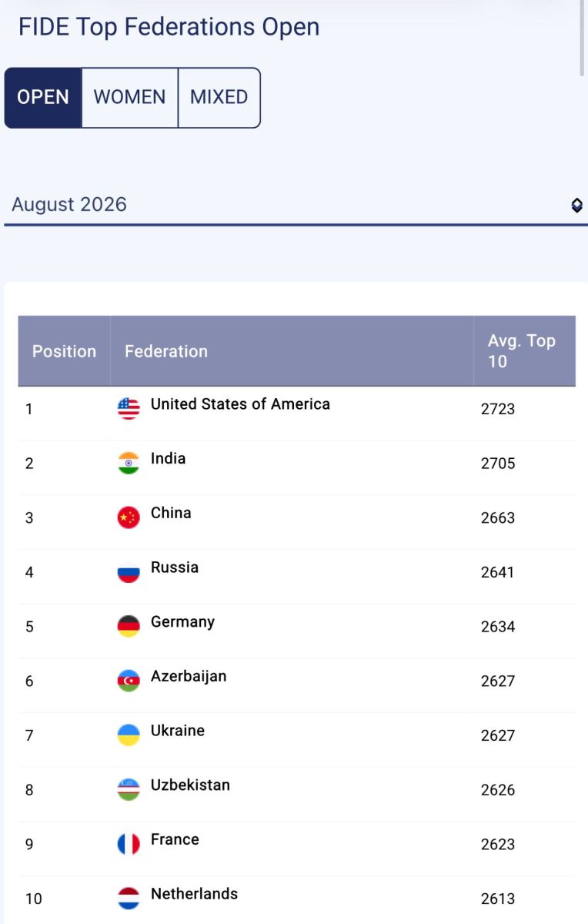588x924 pixels.
Task: Switch to the WOMEN rankings toggle
Action: (130, 98)
